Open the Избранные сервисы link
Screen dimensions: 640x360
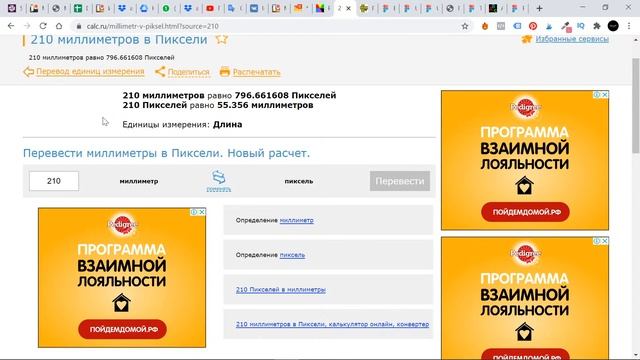[572, 39]
